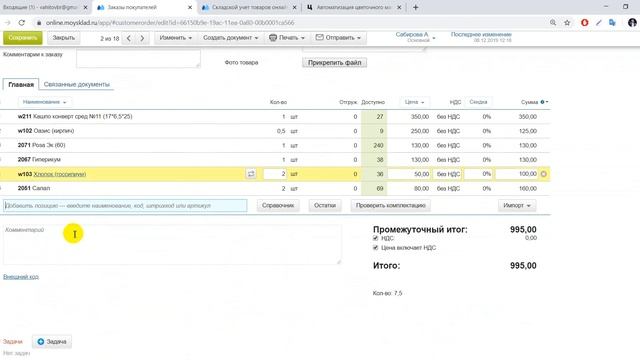Screen dimensions: 640x360
Task: Click the red Opera extension icon
Action: tap(584, 23)
